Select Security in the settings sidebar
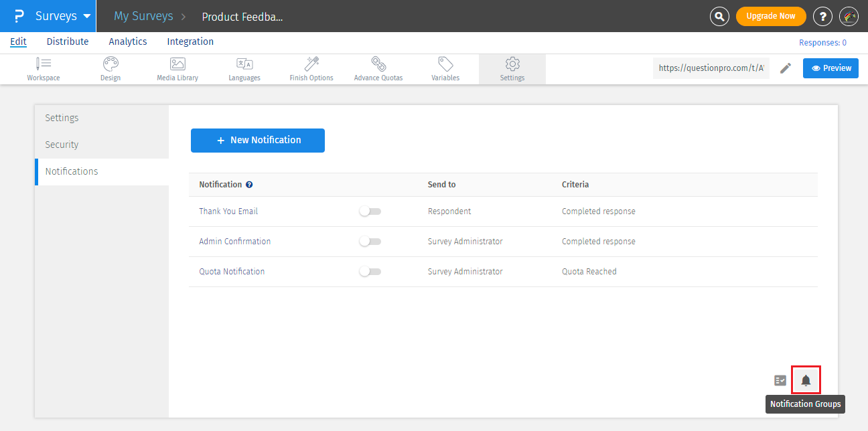The image size is (868, 431). coord(62,145)
